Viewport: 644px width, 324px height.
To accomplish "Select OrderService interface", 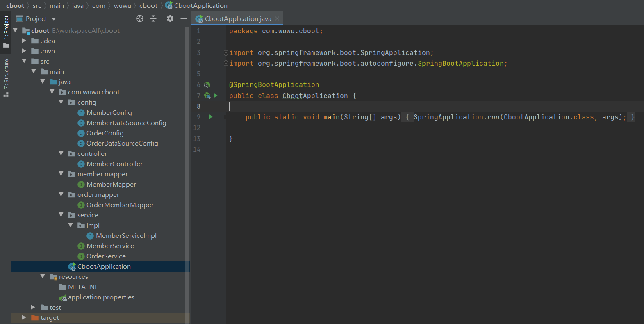I will [106, 256].
